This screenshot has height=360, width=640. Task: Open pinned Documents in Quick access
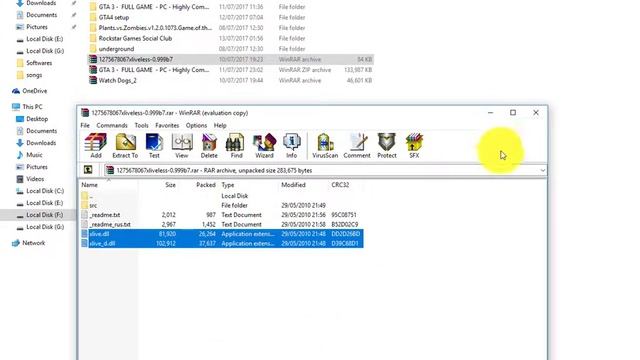tap(41, 15)
